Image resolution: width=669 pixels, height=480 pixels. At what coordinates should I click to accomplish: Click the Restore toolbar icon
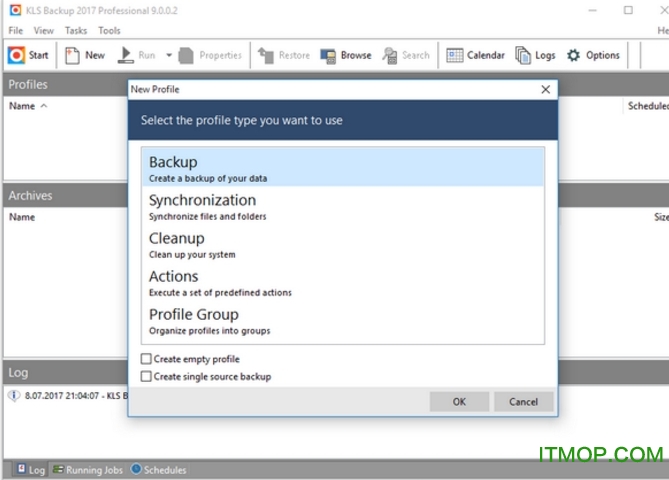coord(266,55)
